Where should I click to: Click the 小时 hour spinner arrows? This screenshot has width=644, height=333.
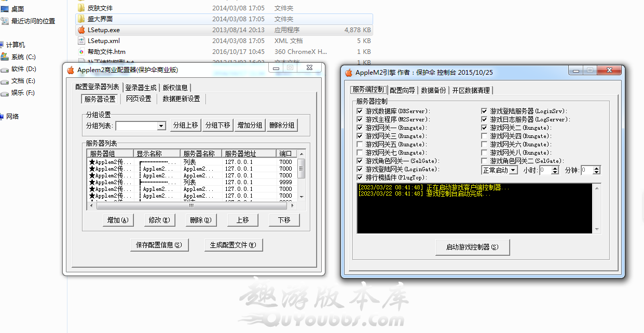555,170
